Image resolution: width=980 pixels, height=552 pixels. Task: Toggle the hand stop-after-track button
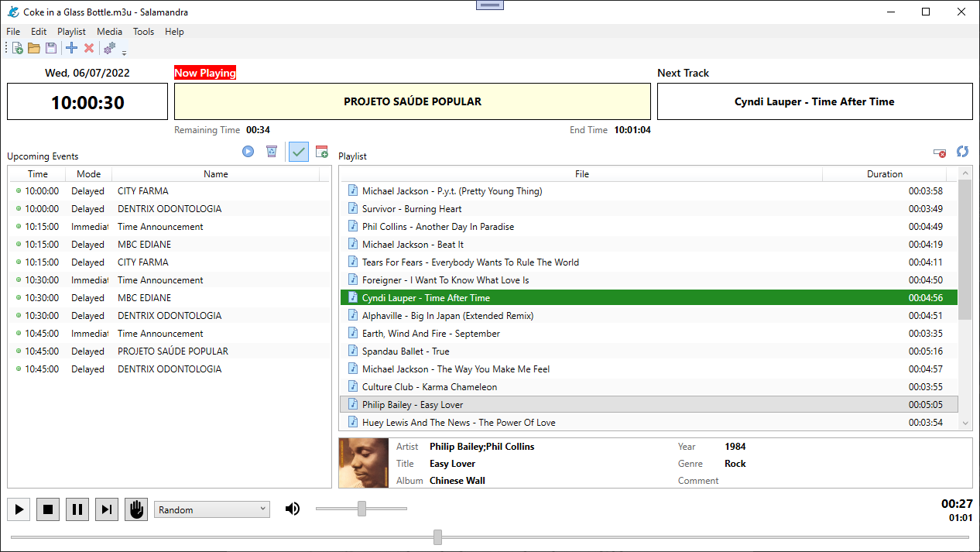[x=136, y=509]
